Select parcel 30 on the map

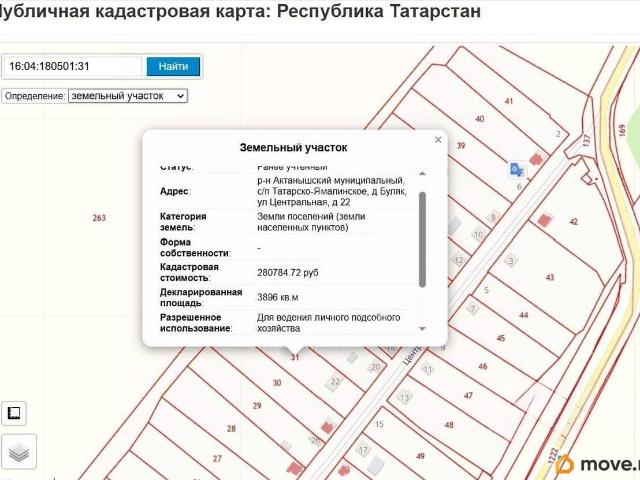pyautogui.click(x=277, y=383)
